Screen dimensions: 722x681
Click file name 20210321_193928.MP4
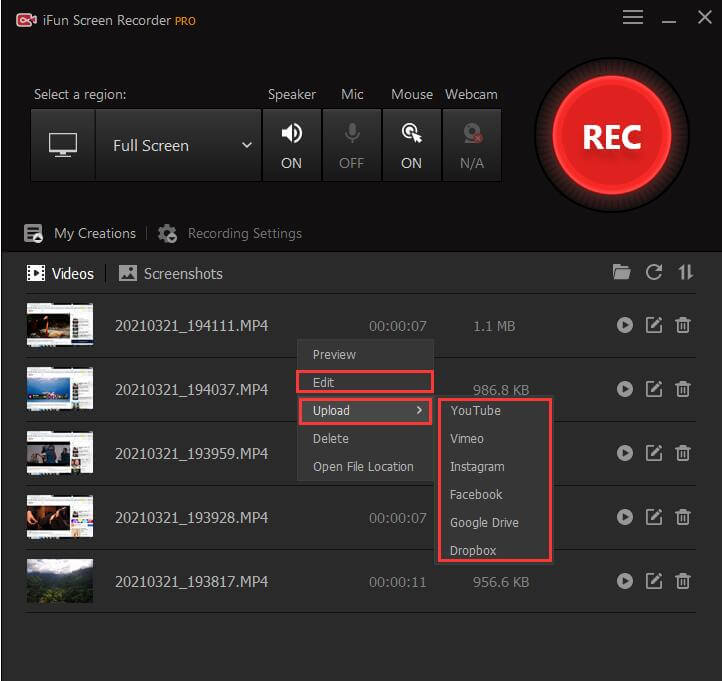[x=192, y=518]
